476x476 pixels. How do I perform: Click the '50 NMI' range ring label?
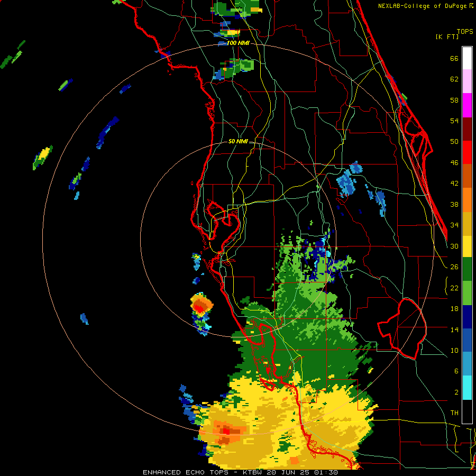click(x=238, y=141)
